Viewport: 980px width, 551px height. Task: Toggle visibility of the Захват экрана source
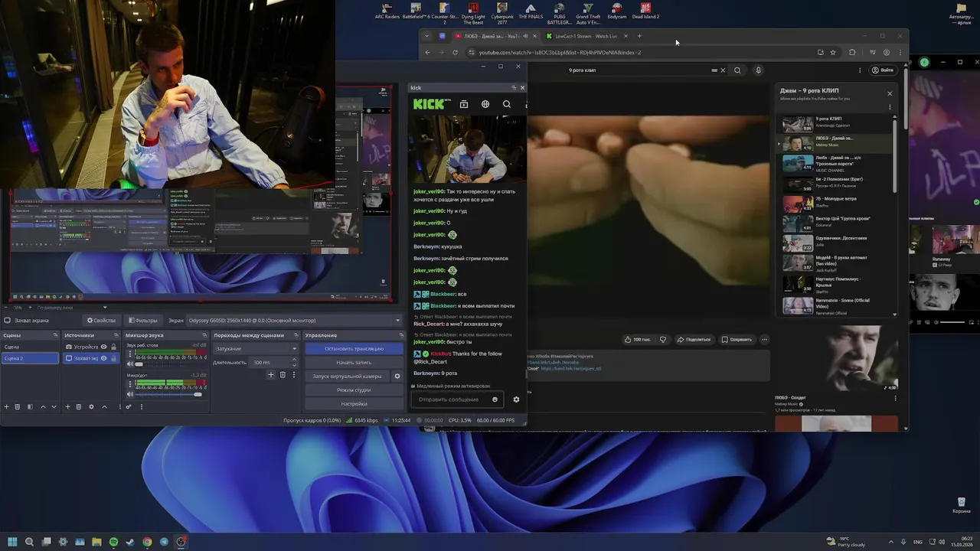point(103,358)
